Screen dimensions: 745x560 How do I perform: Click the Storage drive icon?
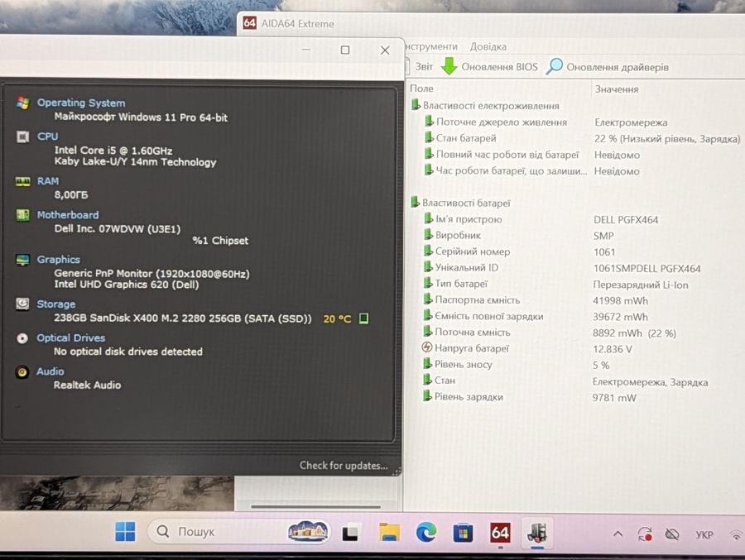click(22, 304)
